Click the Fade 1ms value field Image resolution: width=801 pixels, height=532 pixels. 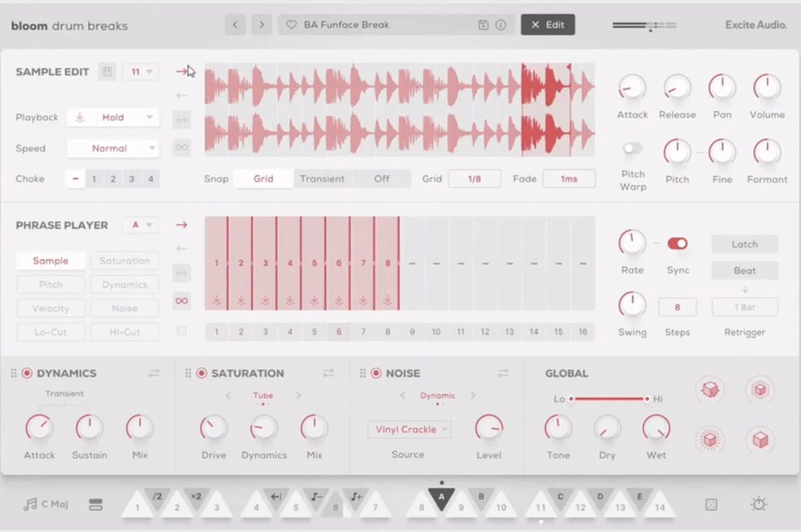569,179
